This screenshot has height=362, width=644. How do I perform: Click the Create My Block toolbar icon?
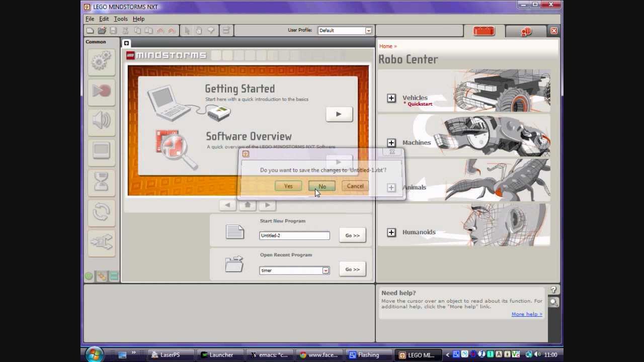point(226,31)
